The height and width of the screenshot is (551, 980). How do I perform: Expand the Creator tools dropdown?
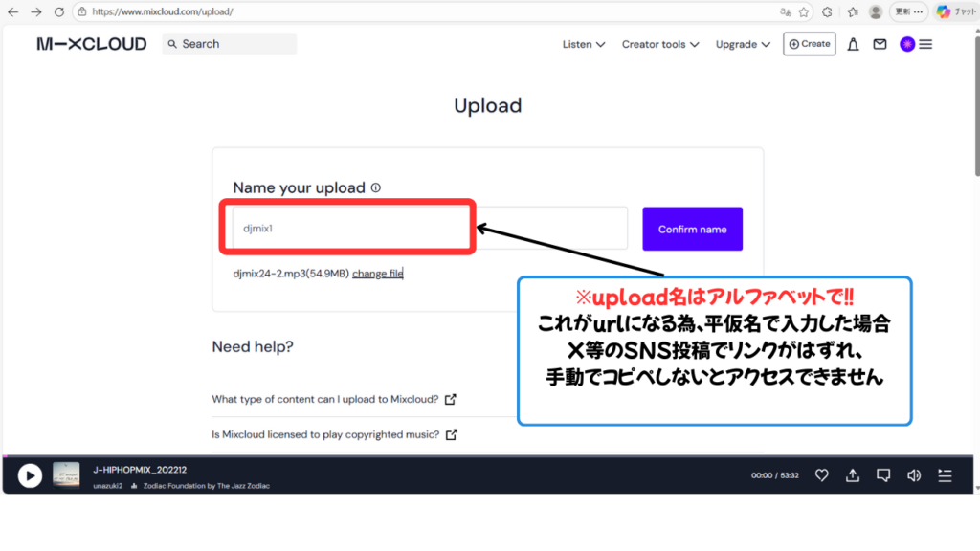tap(659, 44)
